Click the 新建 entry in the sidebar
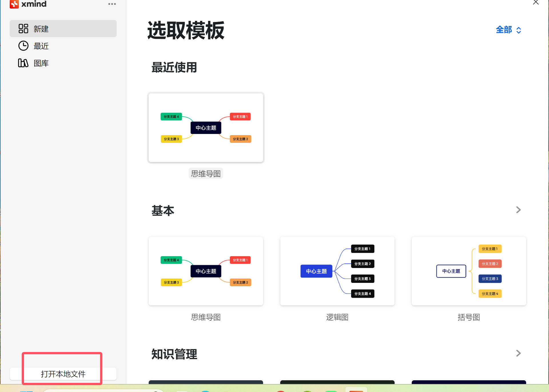 [41, 29]
